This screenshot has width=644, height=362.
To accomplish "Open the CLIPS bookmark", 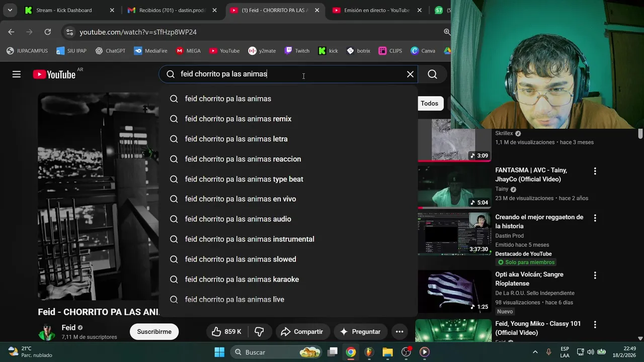I will (390, 51).
